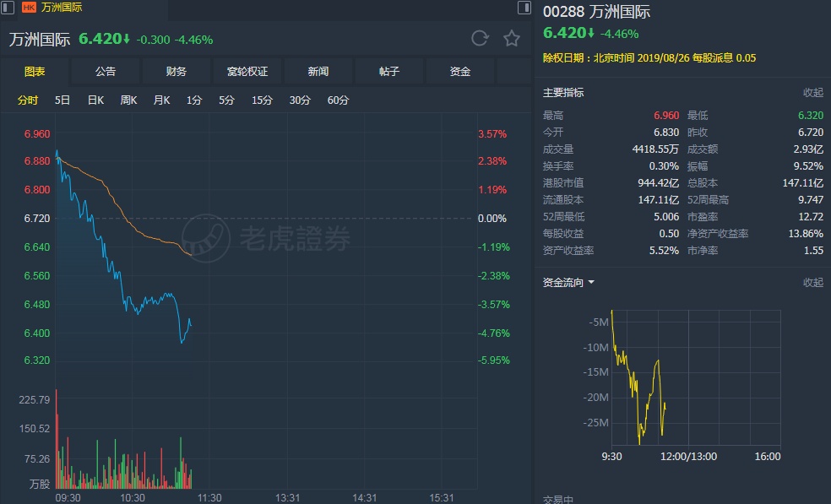Switch chart to 5日 view
This screenshot has height=504, width=831.
tap(62, 100)
